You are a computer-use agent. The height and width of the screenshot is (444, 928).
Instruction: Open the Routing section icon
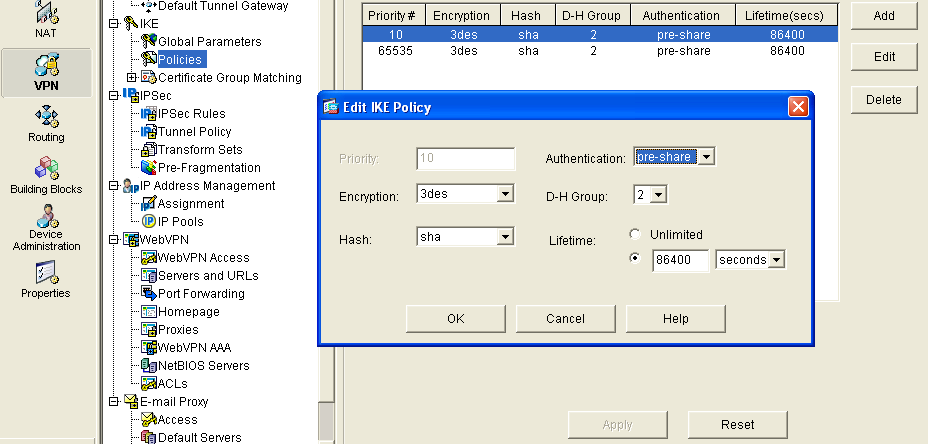pyautogui.click(x=46, y=124)
